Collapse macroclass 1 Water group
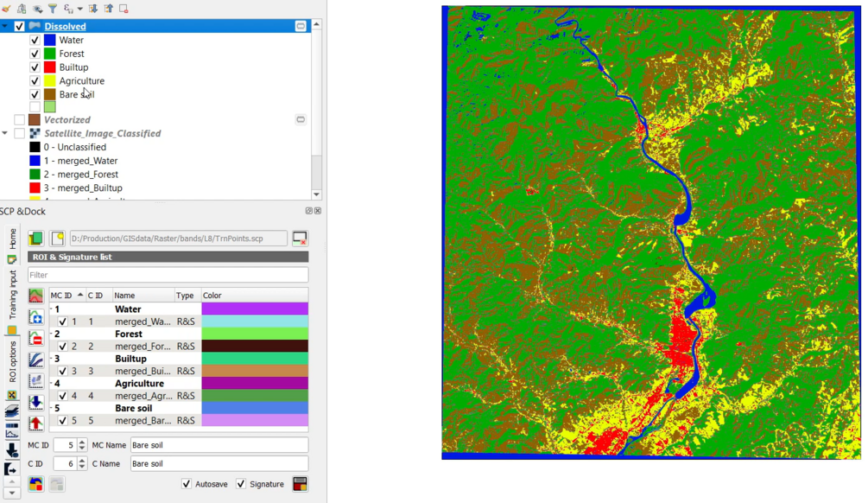The width and height of the screenshot is (868, 503). tap(52, 309)
